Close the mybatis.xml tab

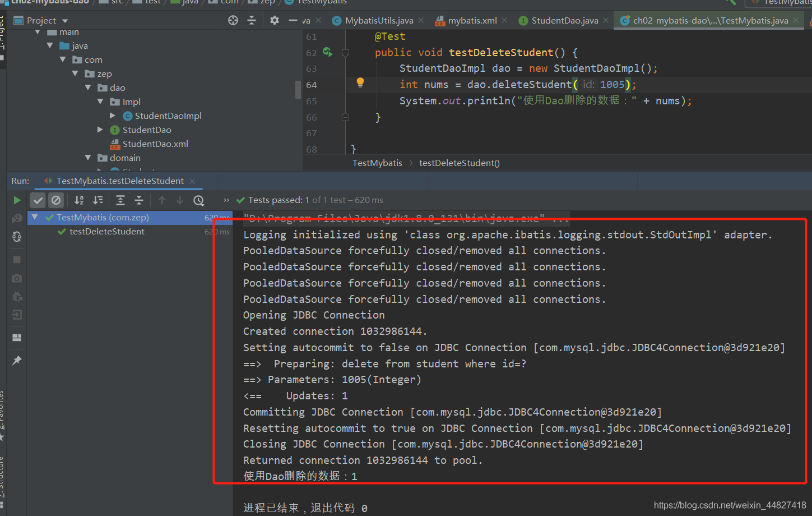(x=504, y=20)
